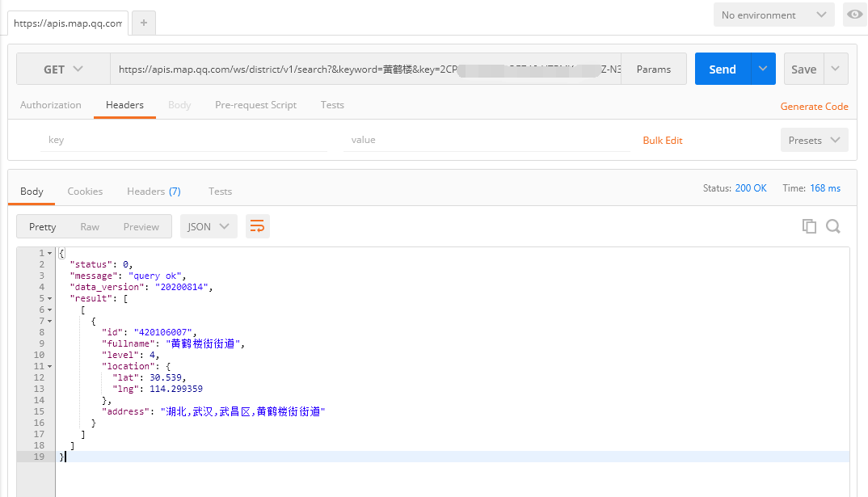
Task: Switch to the Raw response view
Action: [x=90, y=227]
